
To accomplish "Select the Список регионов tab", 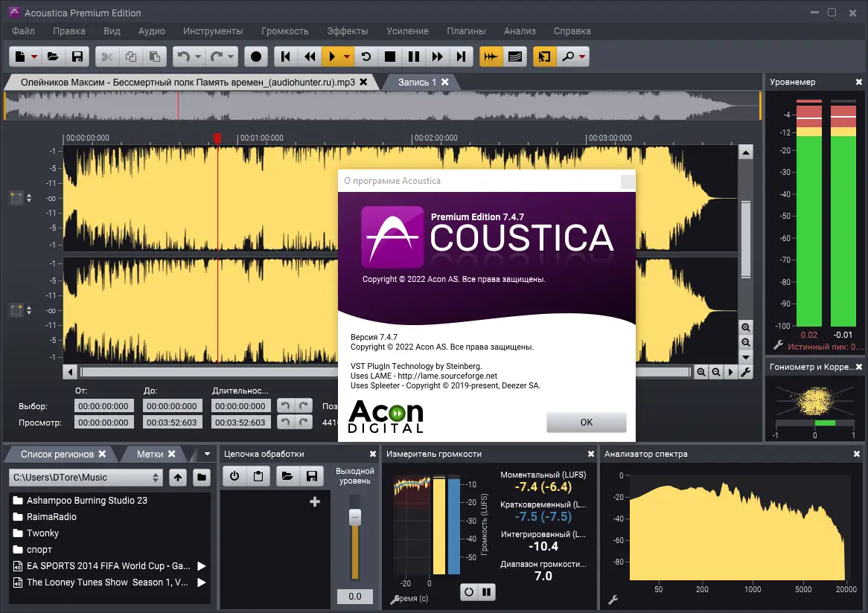I will coord(57,455).
